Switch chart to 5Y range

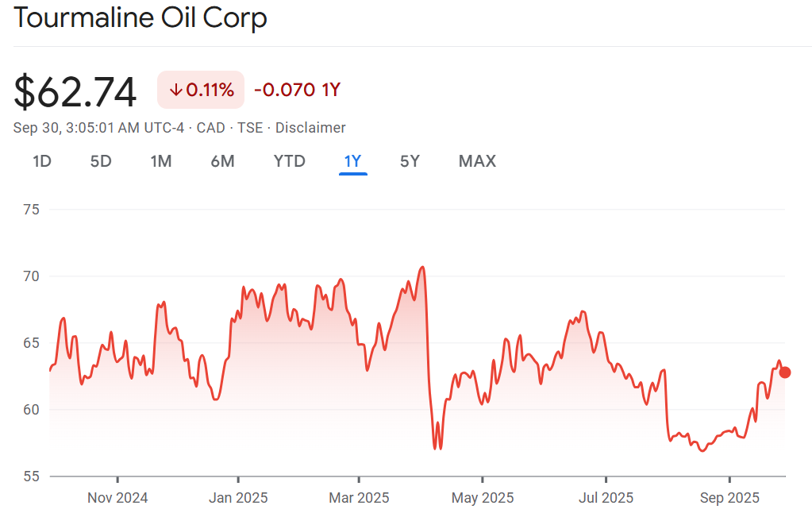coord(410,161)
